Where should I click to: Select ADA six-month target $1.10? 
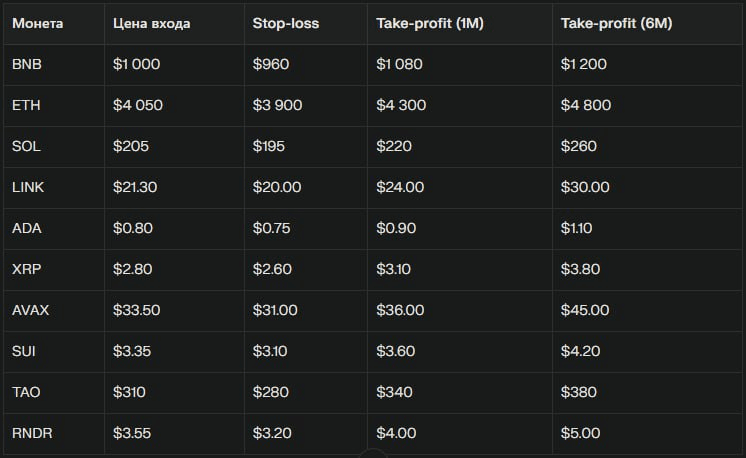(x=576, y=228)
